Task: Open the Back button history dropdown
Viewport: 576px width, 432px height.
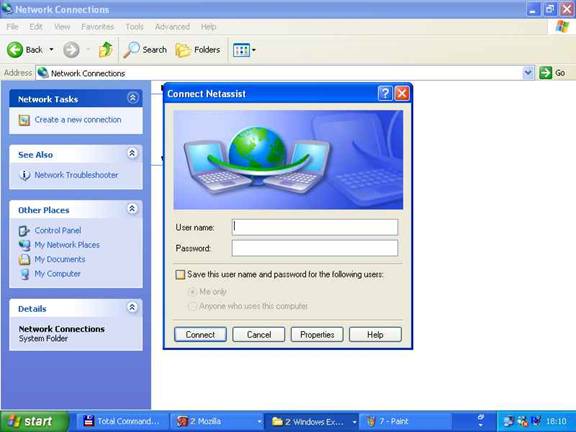Action: coord(51,50)
